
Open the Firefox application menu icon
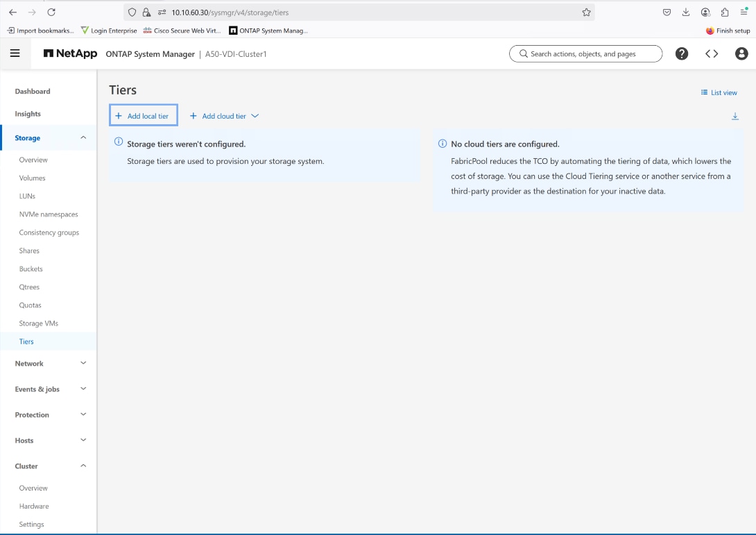(744, 12)
